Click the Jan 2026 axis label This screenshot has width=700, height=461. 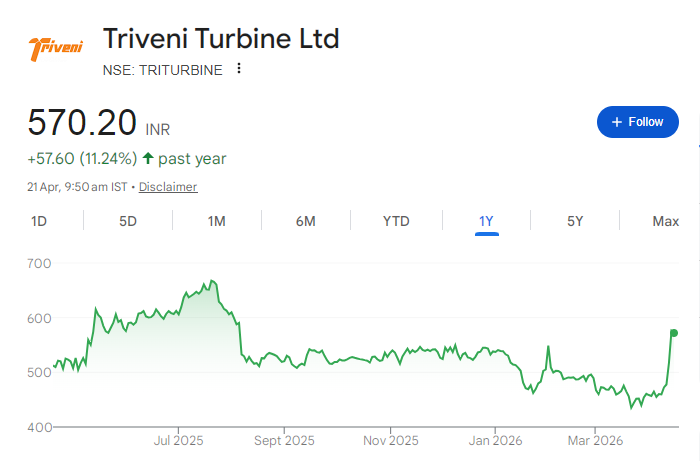[x=495, y=440]
